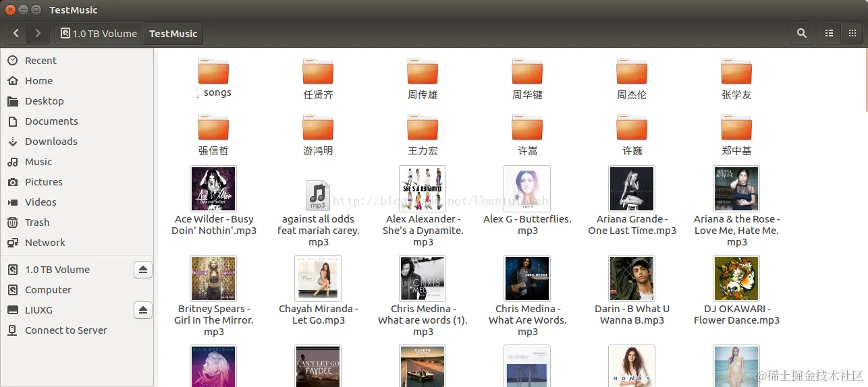Switch to list view
The height and width of the screenshot is (387, 868).
coord(830,33)
